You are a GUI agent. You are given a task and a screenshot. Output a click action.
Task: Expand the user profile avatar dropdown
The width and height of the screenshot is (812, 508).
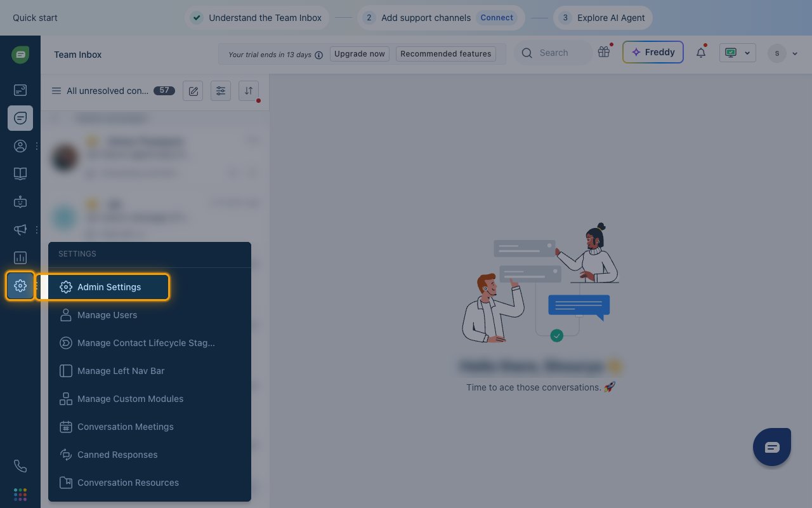[x=783, y=53]
